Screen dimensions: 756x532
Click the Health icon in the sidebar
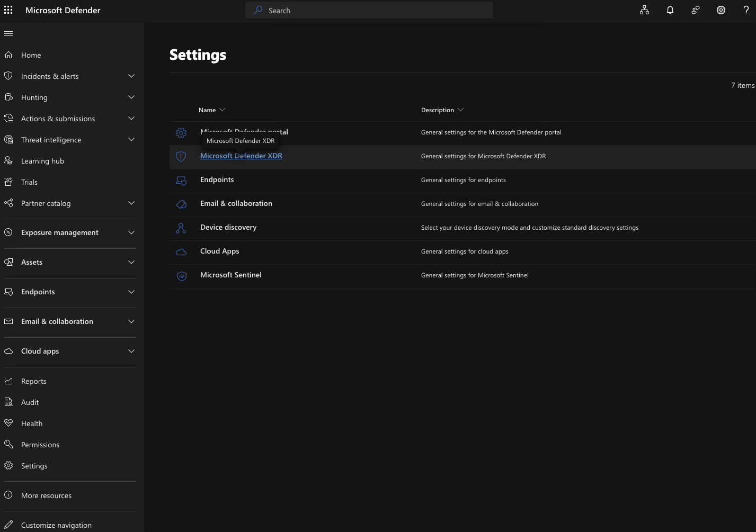point(8,423)
